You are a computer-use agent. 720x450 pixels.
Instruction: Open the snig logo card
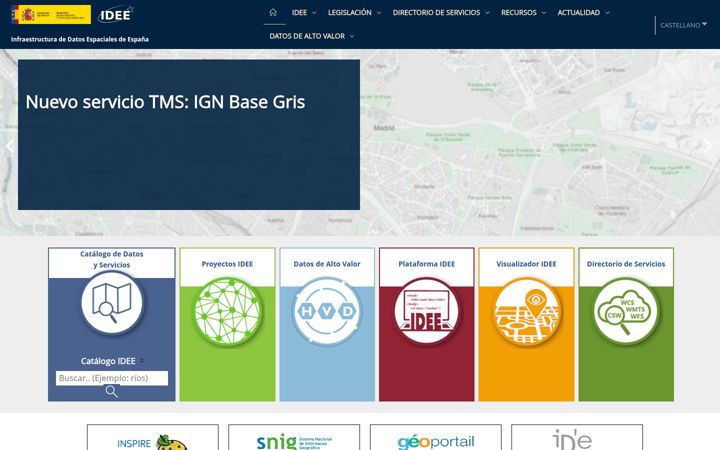(x=294, y=438)
